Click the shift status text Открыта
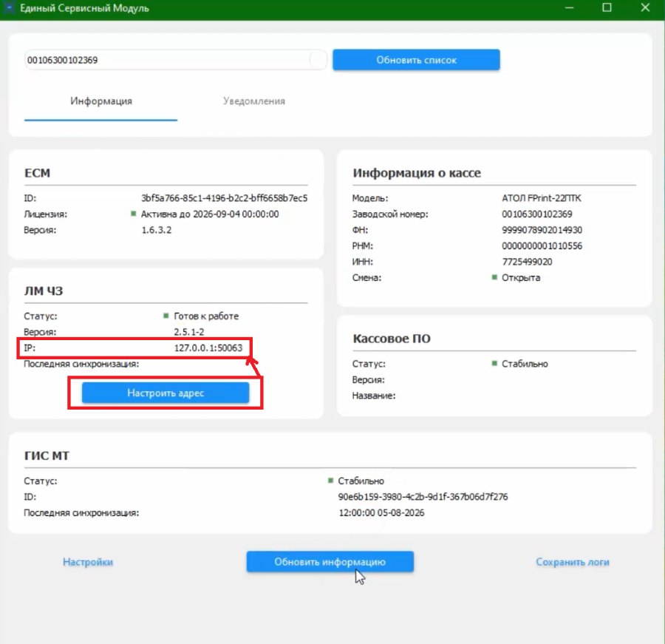 tap(521, 278)
